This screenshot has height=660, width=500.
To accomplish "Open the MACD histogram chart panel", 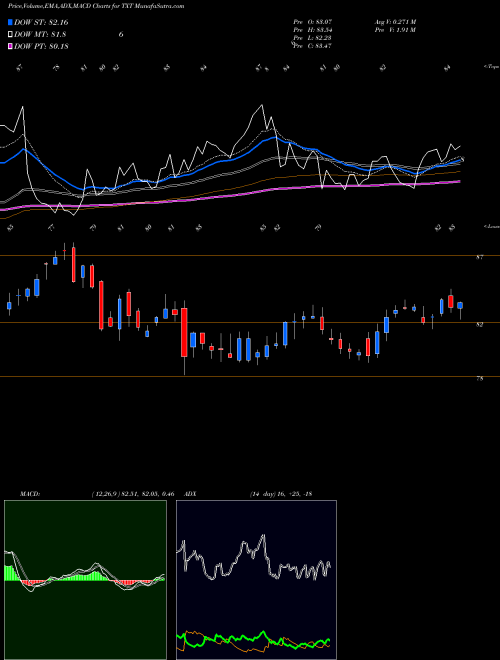I will pos(85,580).
